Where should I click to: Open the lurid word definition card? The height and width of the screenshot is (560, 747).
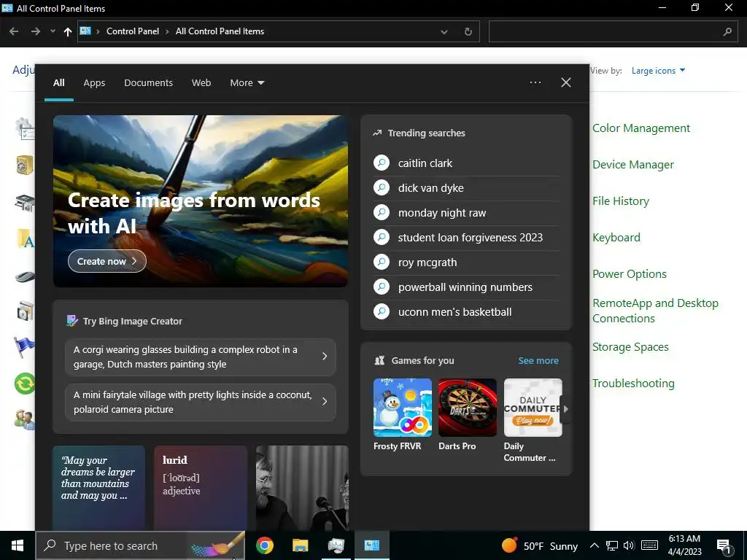tap(201, 488)
